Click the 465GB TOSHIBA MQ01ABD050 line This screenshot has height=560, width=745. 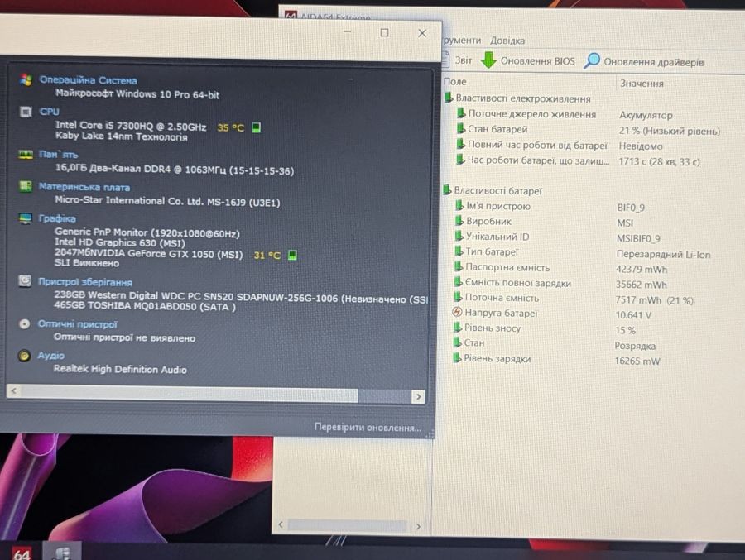pos(145,306)
